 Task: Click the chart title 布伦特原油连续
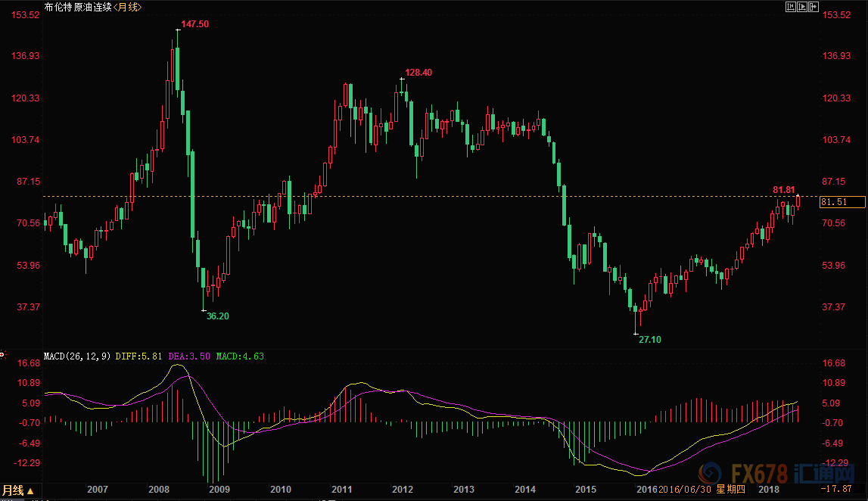point(78,7)
